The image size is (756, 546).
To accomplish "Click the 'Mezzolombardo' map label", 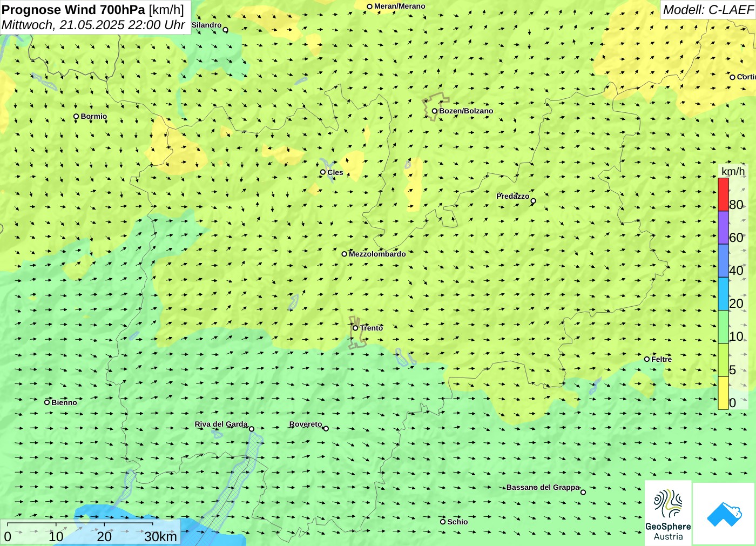I will coord(377,254).
